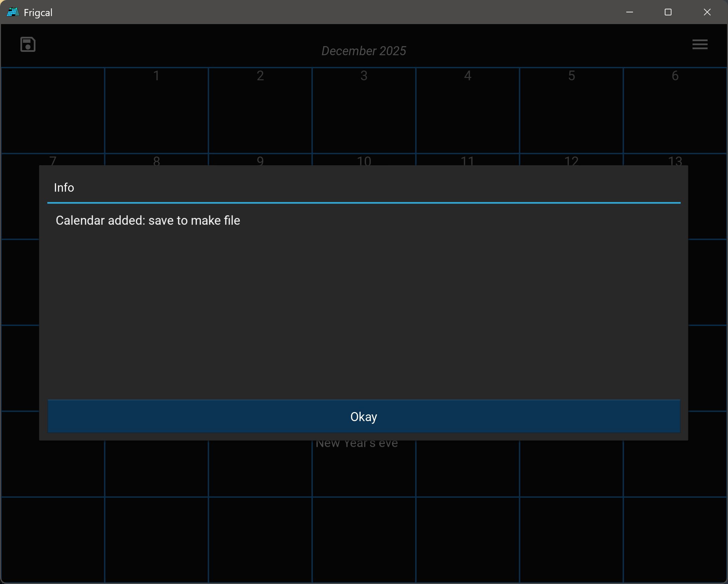The image size is (728, 584).
Task: Click the Okay button in the Info dialog
Action: pos(364,416)
